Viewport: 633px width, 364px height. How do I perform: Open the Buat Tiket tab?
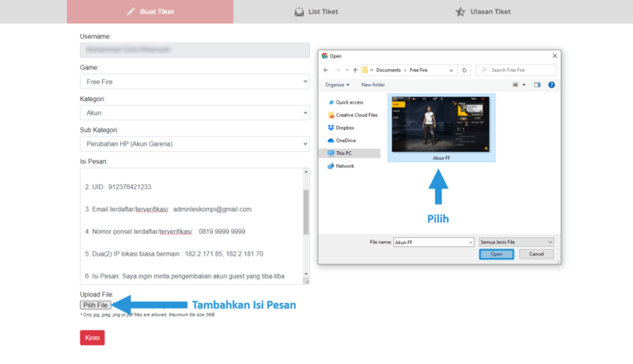pos(150,12)
